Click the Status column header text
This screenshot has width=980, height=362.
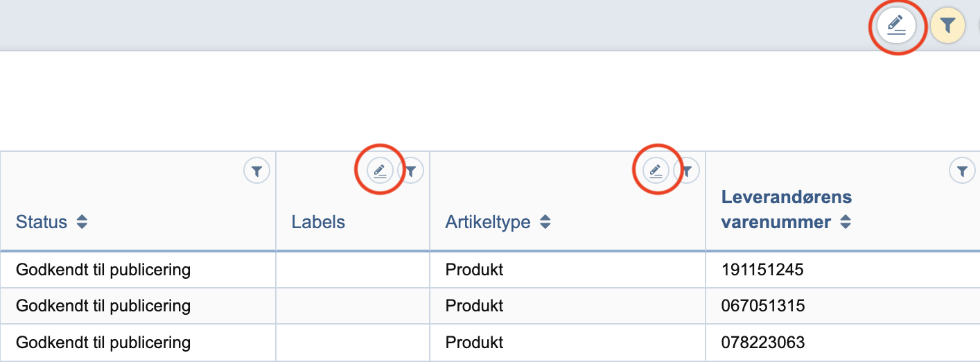(x=42, y=223)
